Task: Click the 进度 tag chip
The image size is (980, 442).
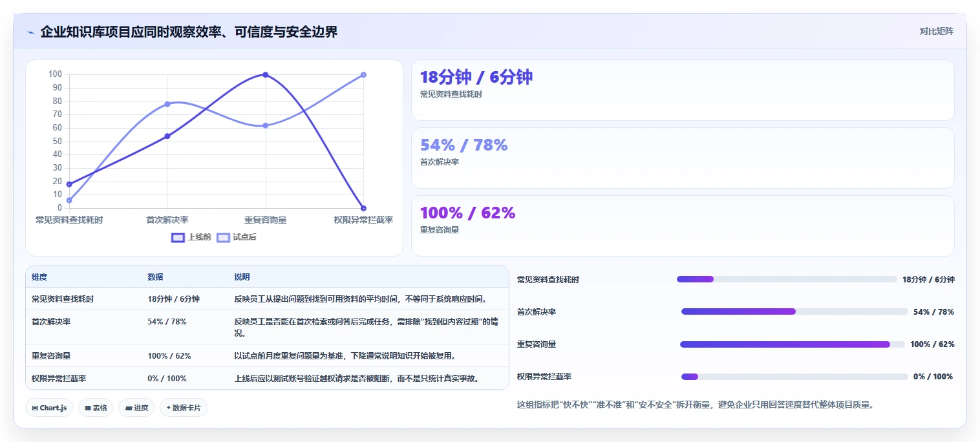Action: point(136,408)
